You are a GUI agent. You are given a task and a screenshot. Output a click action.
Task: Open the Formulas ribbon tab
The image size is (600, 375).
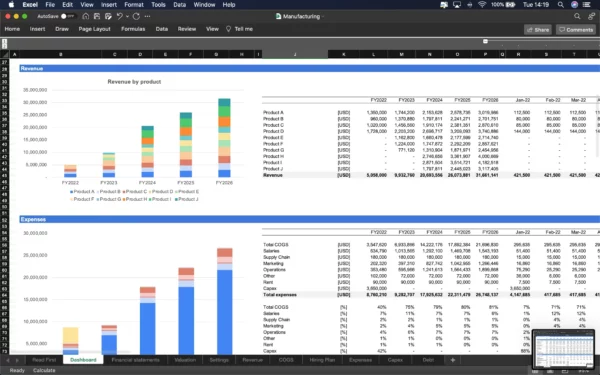[x=133, y=29]
